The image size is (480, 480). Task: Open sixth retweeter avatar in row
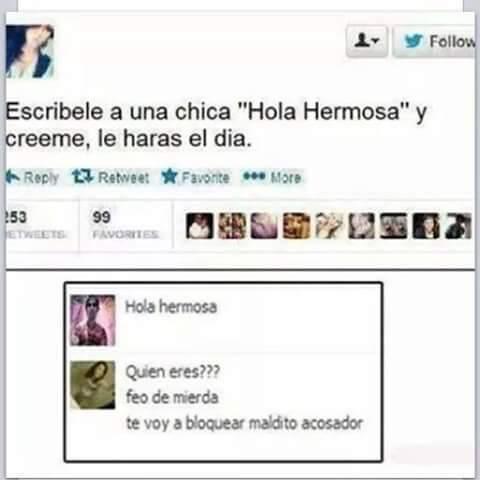click(361, 226)
